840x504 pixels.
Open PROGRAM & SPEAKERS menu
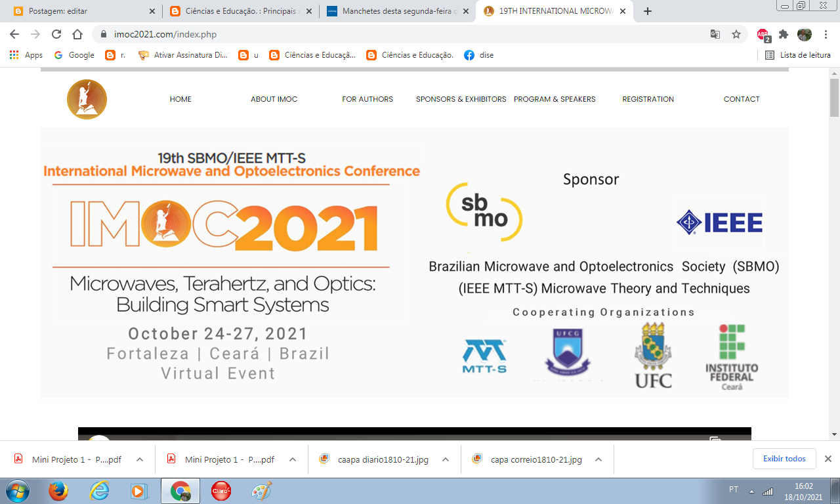click(555, 99)
